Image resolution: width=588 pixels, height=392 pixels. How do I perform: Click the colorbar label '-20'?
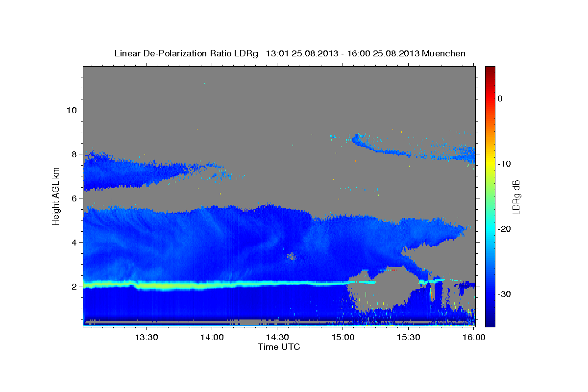coord(505,229)
